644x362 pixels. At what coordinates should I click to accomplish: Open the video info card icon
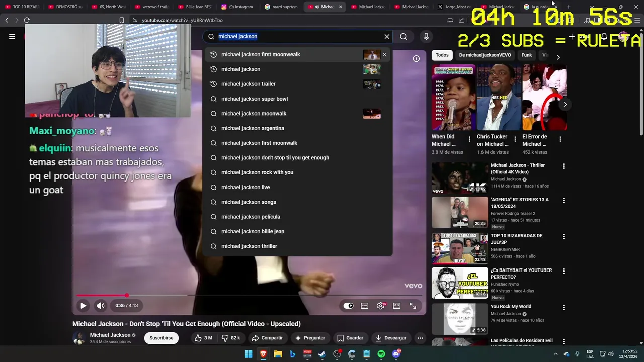(x=416, y=59)
